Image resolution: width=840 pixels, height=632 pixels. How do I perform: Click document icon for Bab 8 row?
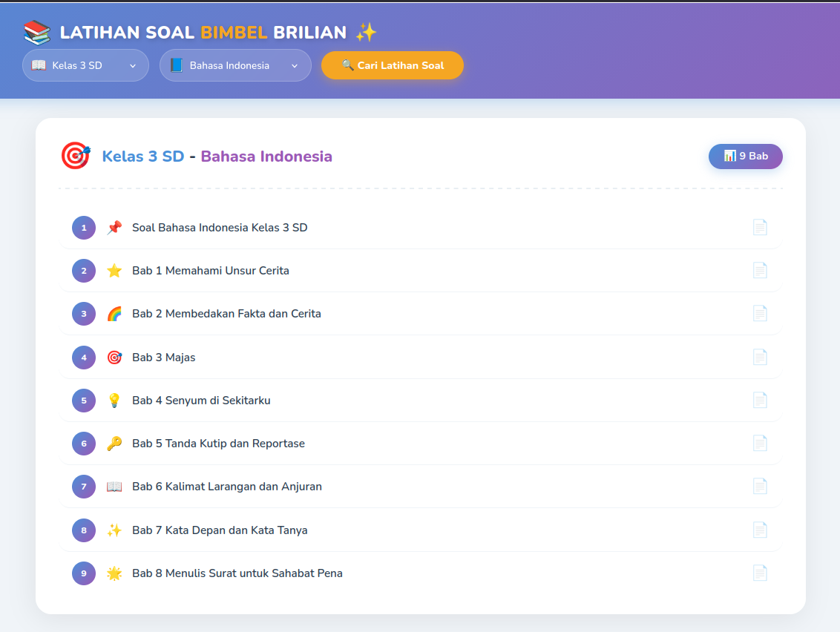pos(760,573)
